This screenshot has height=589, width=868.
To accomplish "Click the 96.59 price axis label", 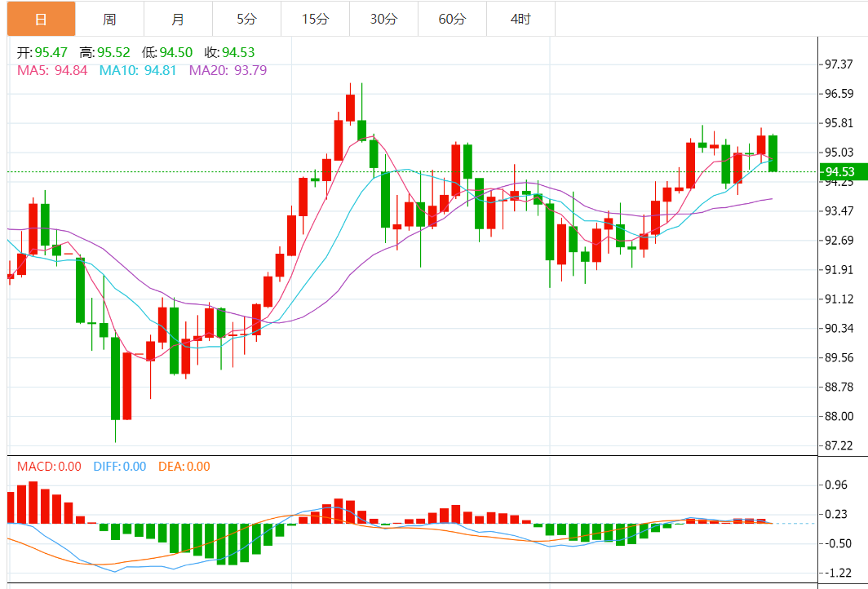I will (x=839, y=94).
